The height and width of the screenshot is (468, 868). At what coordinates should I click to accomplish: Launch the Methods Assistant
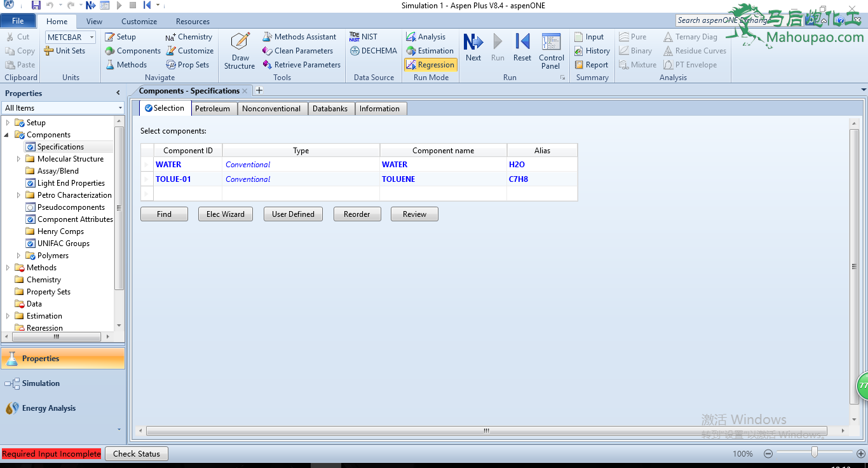[x=299, y=37]
